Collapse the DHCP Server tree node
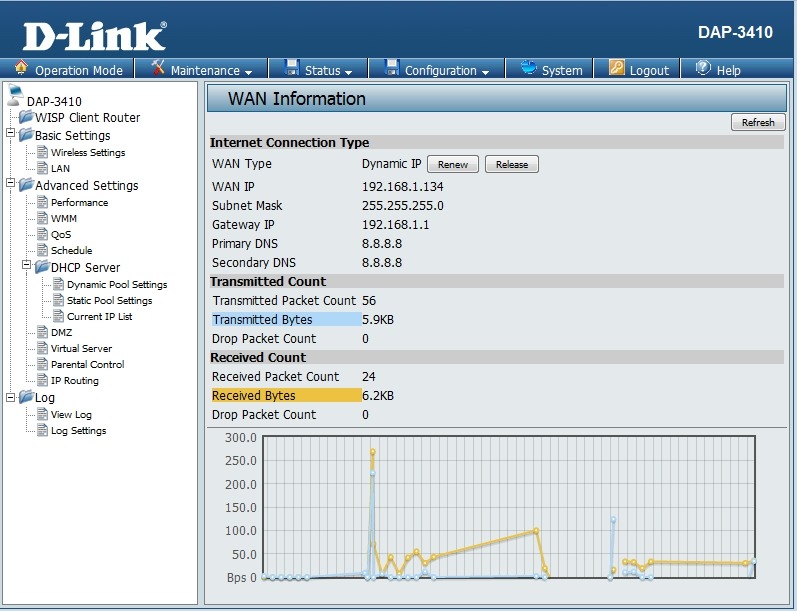Viewport: 797px width, 611px height. (x=26, y=266)
